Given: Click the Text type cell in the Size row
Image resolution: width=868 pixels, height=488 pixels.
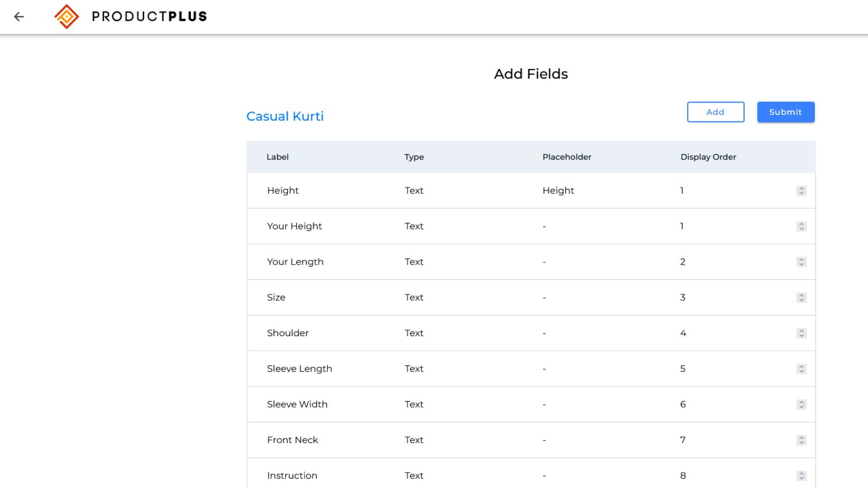Looking at the screenshot, I should point(413,297).
